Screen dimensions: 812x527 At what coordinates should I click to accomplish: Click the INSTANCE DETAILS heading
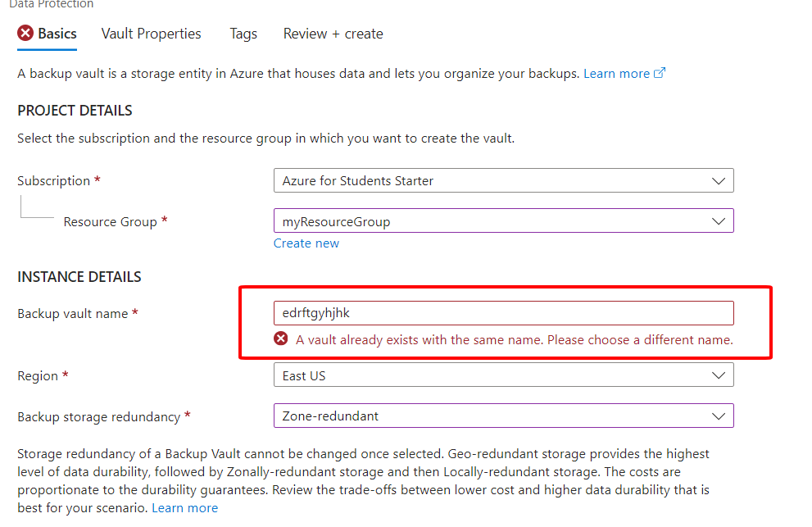(x=79, y=277)
